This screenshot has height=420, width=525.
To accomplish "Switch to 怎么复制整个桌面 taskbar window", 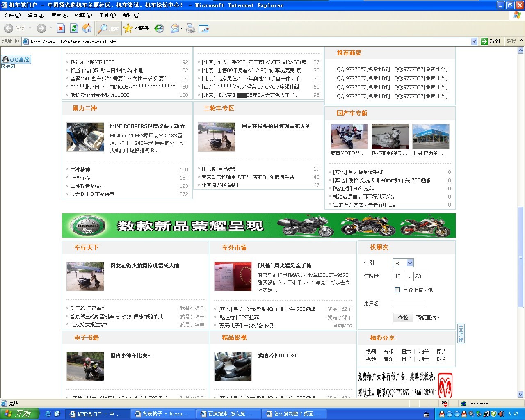I will (294, 414).
